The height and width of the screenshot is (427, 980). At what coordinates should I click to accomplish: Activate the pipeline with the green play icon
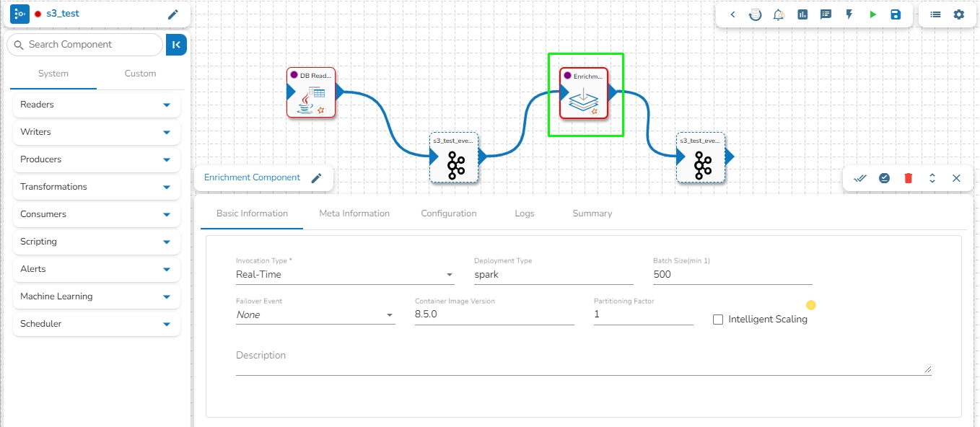(872, 14)
